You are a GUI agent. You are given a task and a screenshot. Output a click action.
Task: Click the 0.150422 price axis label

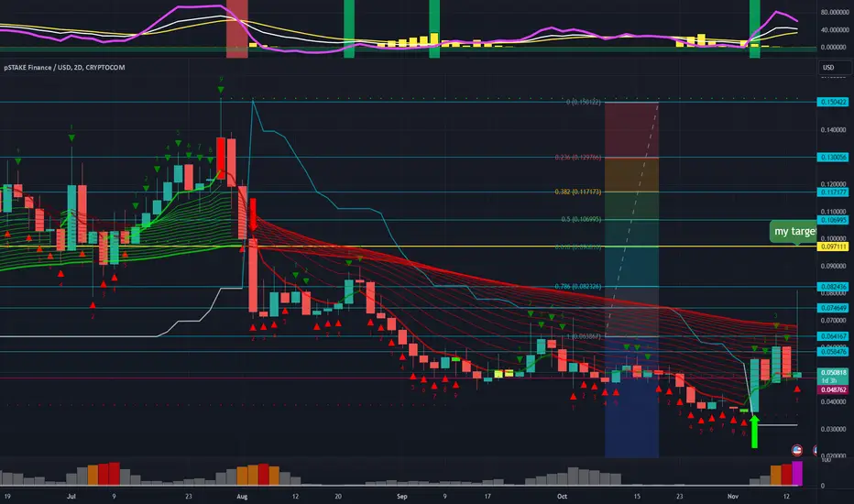pyautogui.click(x=832, y=102)
